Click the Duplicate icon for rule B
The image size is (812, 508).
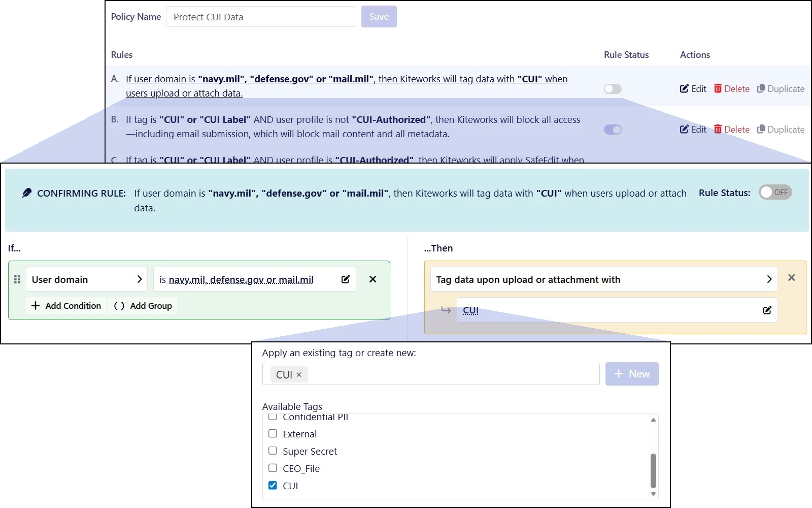tap(761, 129)
